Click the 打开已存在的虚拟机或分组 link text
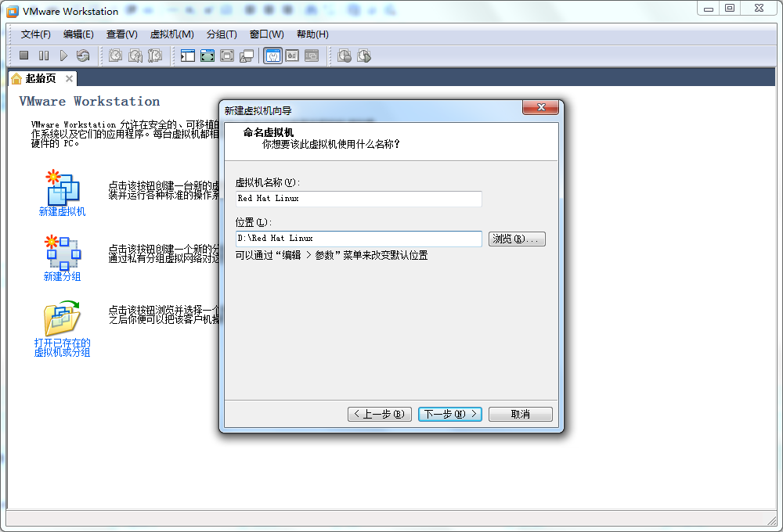This screenshot has height=532, width=783. point(63,347)
